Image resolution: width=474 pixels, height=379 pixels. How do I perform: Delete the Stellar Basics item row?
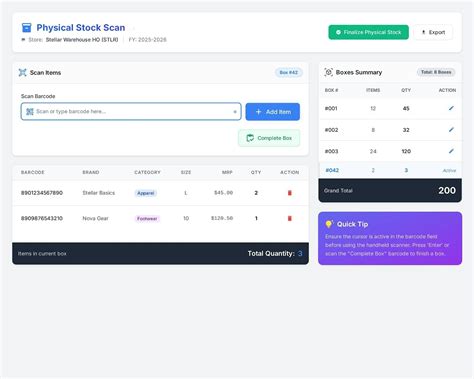pos(289,193)
